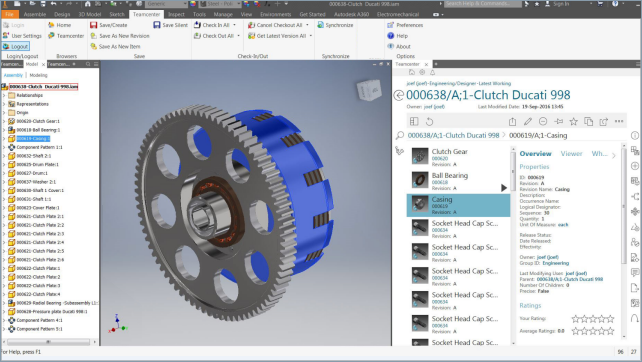Expand the Relationships tree node
The image size is (642, 362).
pyautogui.click(x=5, y=95)
